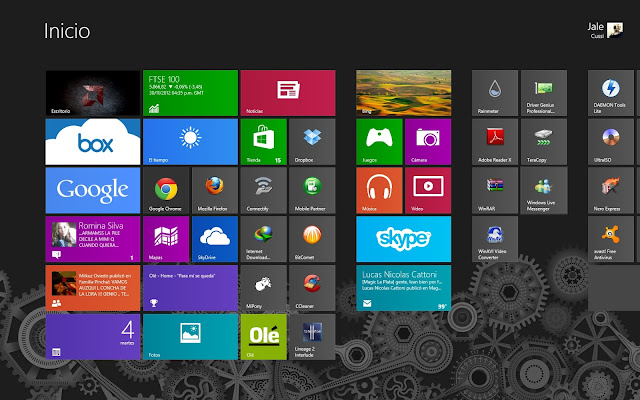Launch Driver Genius Professional tile
This screenshot has width=640, height=400.
pyautogui.click(x=544, y=93)
